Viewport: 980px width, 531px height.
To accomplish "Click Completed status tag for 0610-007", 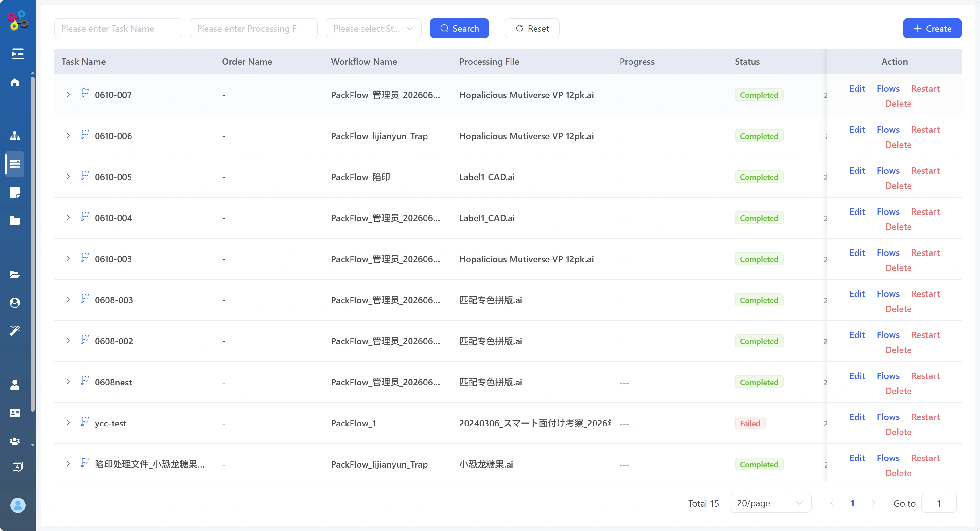I will 759,95.
